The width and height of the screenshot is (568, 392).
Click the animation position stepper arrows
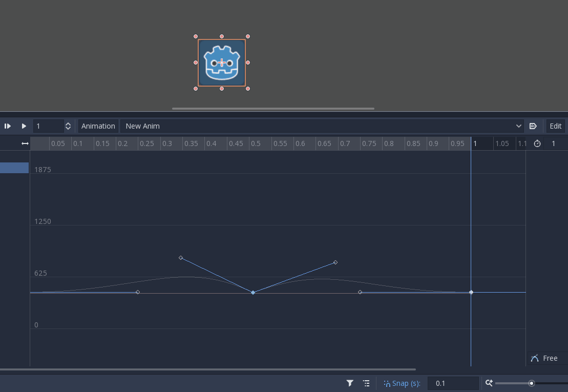68,126
